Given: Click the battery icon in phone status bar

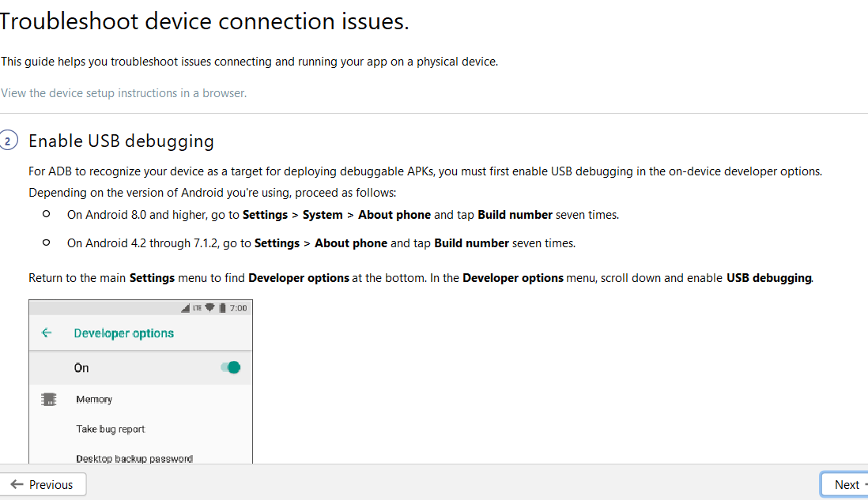Looking at the screenshot, I should click(x=222, y=307).
